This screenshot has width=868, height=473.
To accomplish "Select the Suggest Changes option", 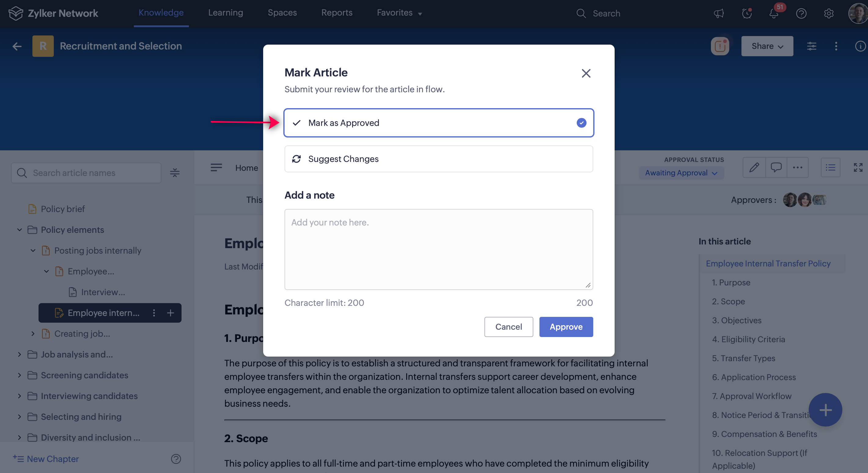I will coord(438,159).
